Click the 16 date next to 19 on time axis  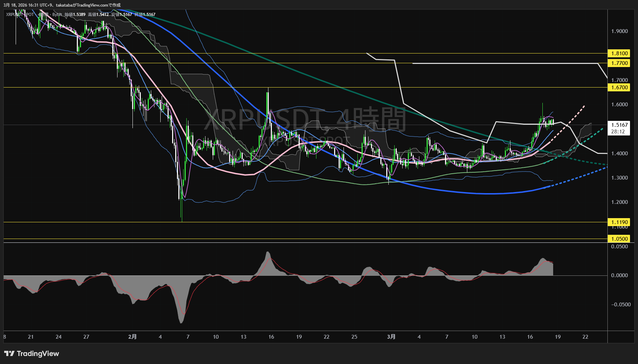(x=530, y=337)
